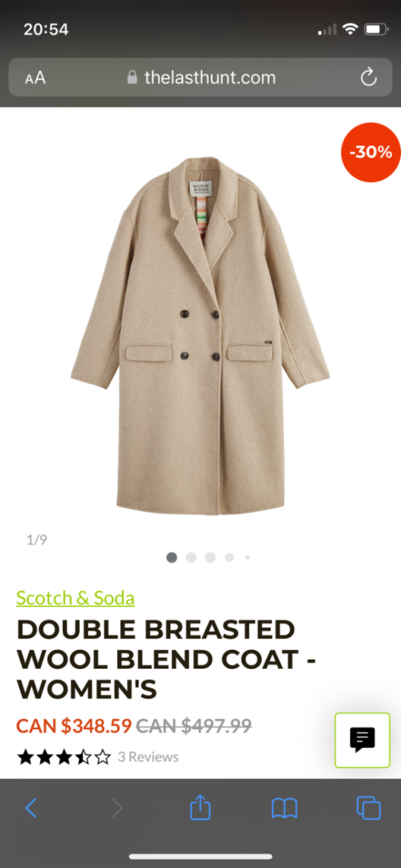
Task: Tap the beige coat product image
Action: click(200, 336)
